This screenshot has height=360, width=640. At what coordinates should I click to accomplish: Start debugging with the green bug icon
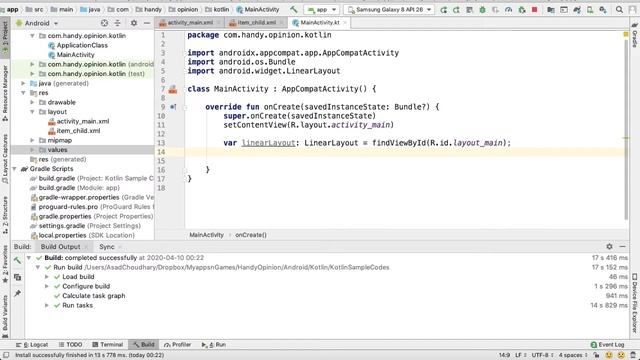coord(482,9)
